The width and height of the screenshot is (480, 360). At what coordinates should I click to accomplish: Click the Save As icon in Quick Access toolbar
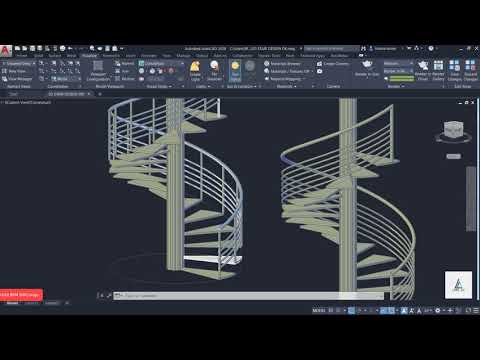[x=40, y=49]
